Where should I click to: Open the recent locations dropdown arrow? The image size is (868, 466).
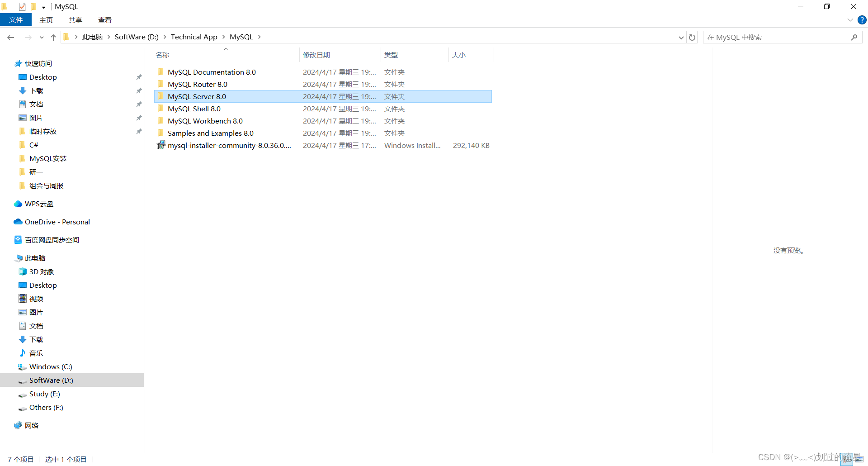(42, 38)
